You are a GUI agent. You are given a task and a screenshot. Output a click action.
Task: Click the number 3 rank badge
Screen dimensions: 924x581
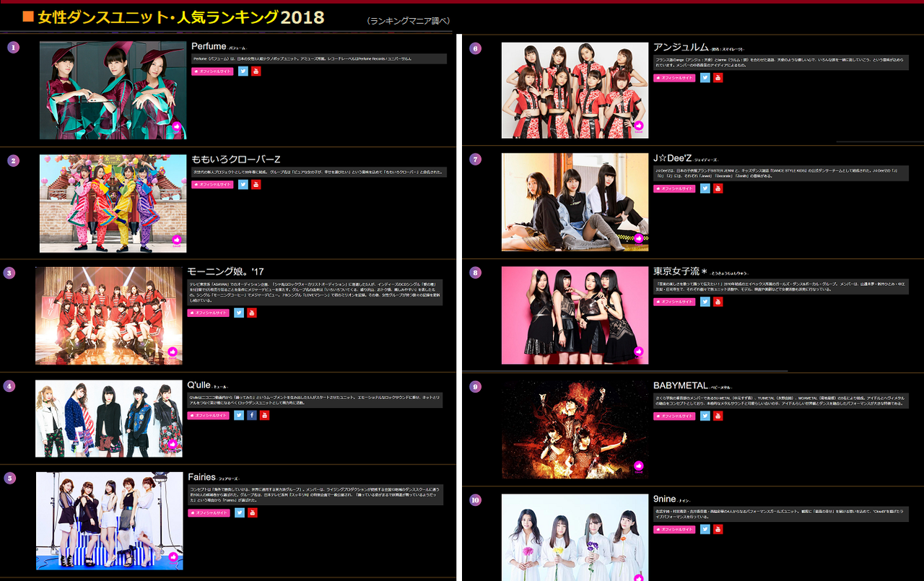coord(9,273)
